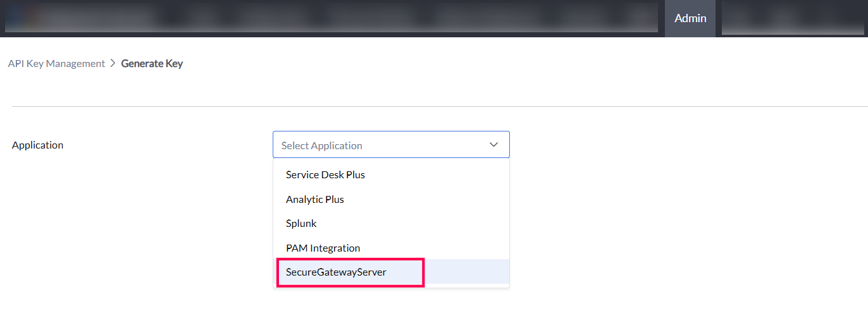Choose Analytic Plus option
Viewport: 868px width, 335px height.
(x=391, y=199)
